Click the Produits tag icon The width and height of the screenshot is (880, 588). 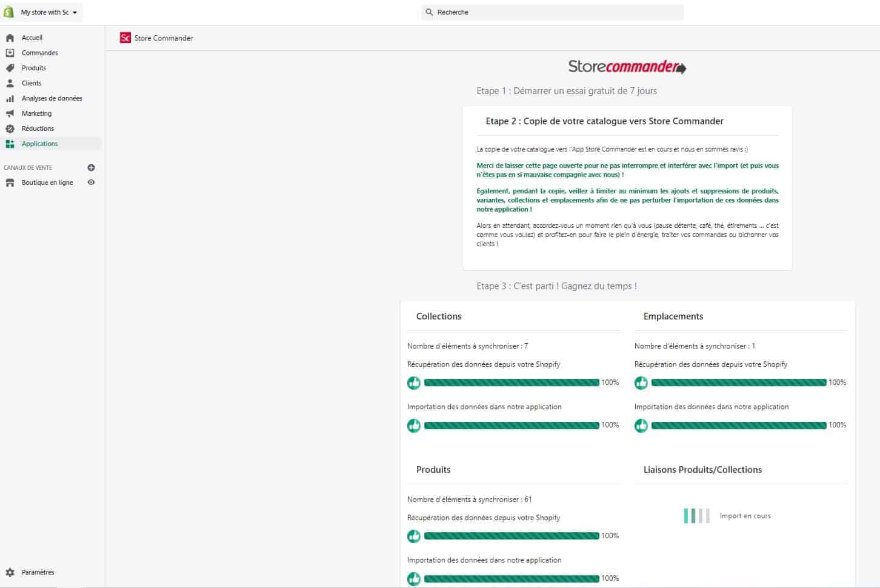[10, 68]
